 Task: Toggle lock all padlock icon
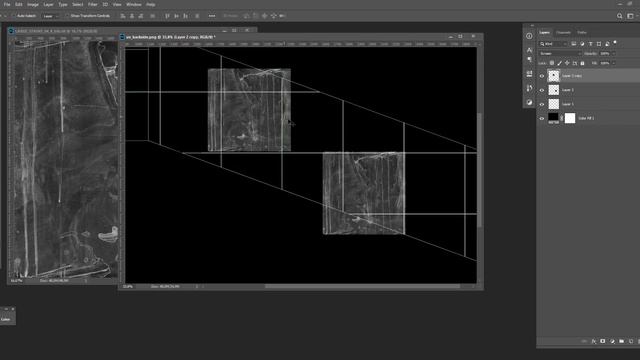(582, 63)
